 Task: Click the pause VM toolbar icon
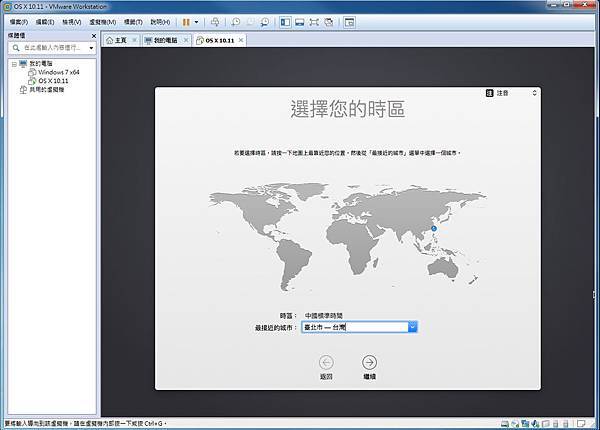(186, 21)
